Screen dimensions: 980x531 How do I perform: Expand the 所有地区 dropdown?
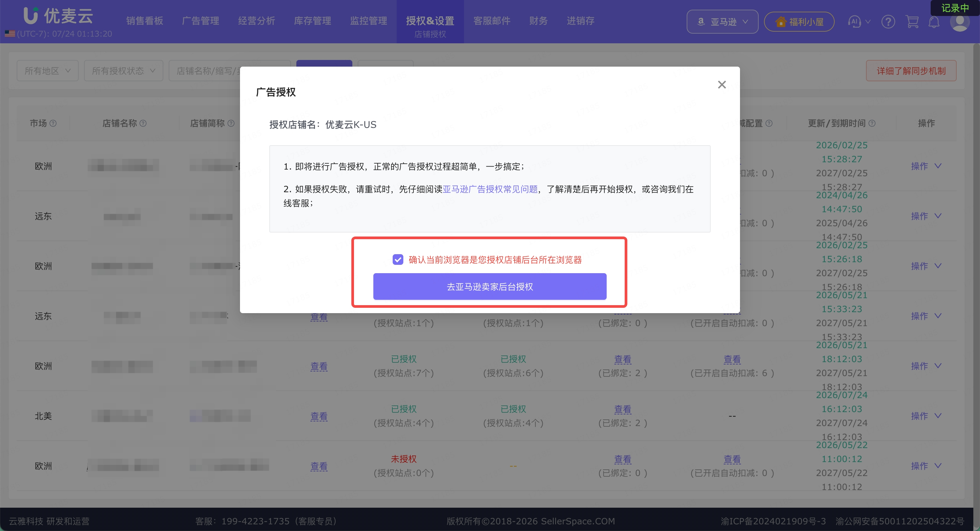coord(48,71)
